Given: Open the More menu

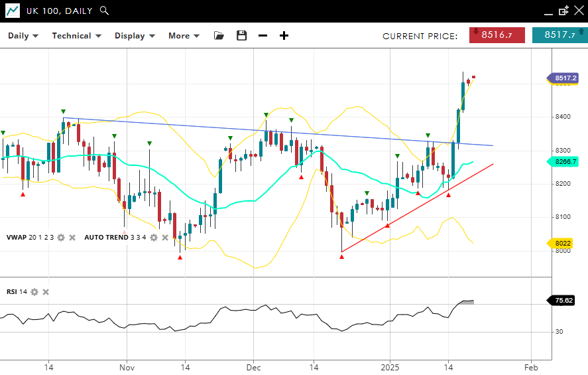Looking at the screenshot, I should [184, 36].
